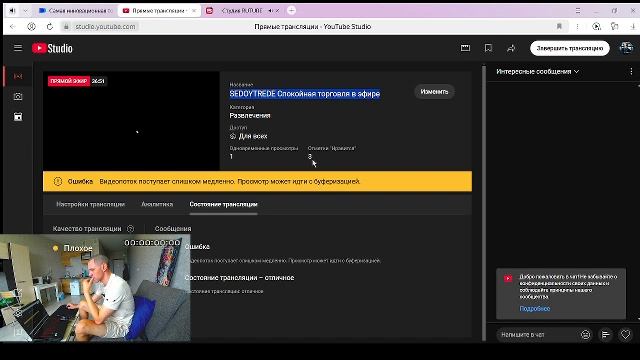The height and width of the screenshot is (360, 640).
Task: Open the Аналитика tab
Action: (x=157, y=204)
